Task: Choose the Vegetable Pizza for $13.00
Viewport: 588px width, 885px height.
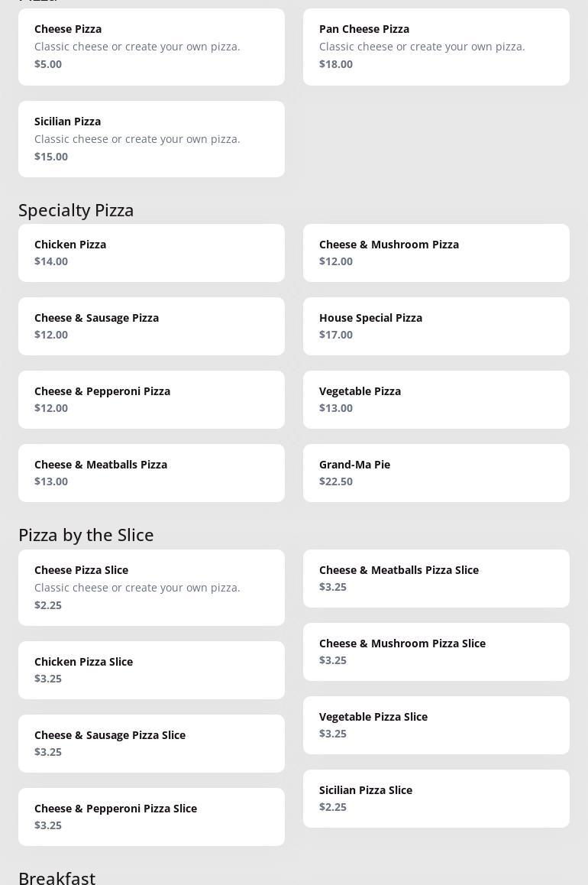Action: coord(436,400)
